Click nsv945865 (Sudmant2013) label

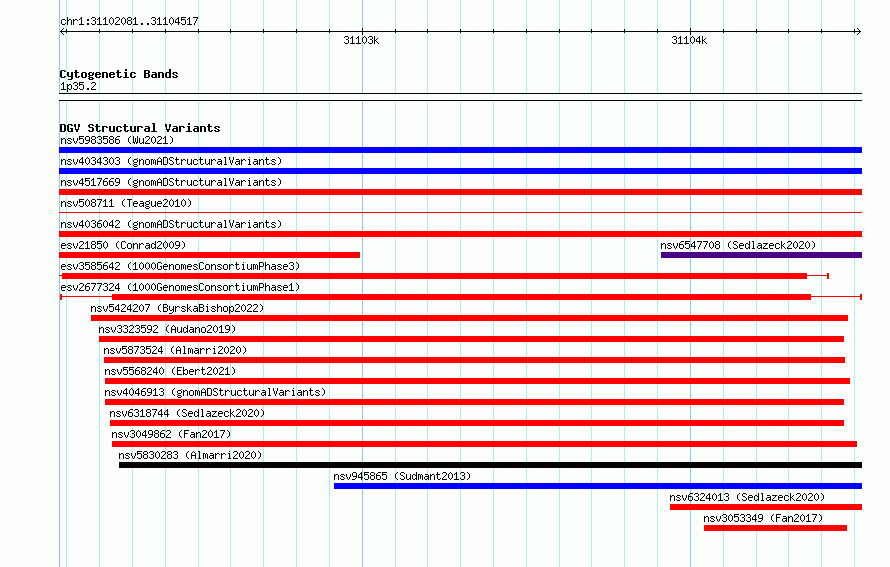pos(402,476)
